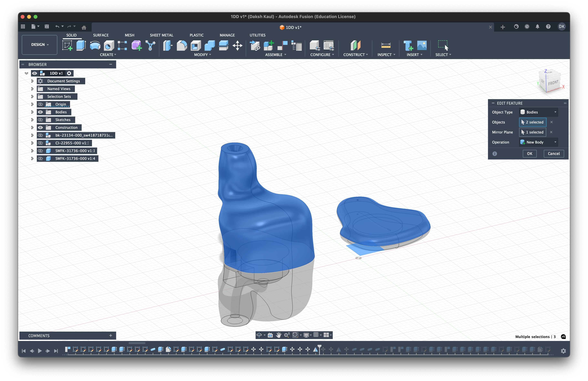
Task: Click the Insert Image canvas icon
Action: pos(422,46)
